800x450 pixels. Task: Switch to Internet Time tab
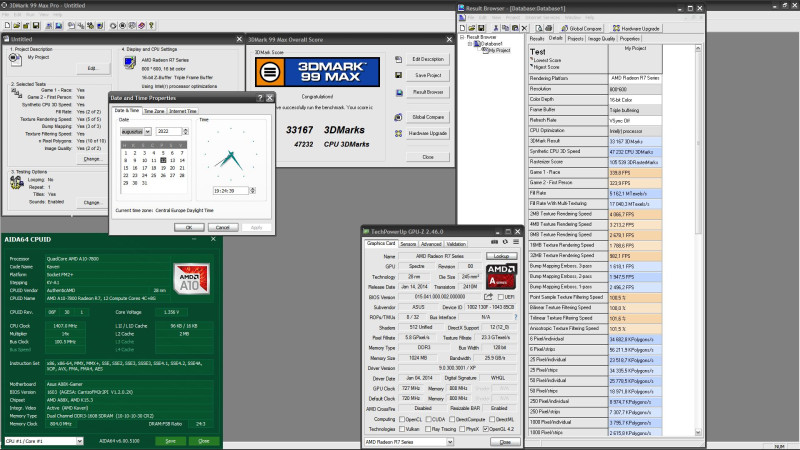(x=183, y=111)
